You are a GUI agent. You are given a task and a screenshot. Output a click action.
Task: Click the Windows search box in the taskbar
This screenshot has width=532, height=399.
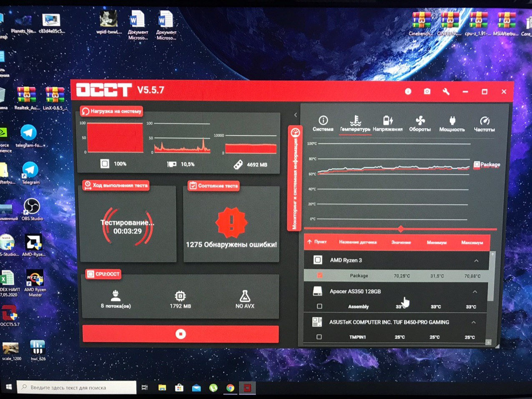[77, 387]
